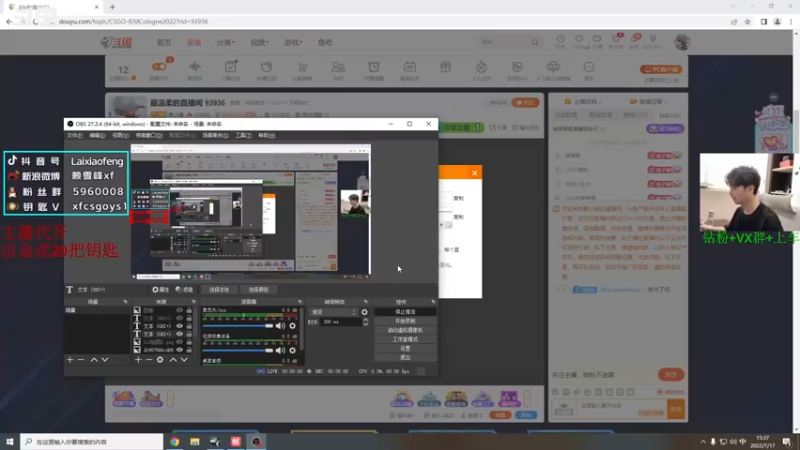Viewport: 800px width, 450px height.
Task: Mute the microphone/Aux mixer channel
Action: pyautogui.click(x=280, y=326)
